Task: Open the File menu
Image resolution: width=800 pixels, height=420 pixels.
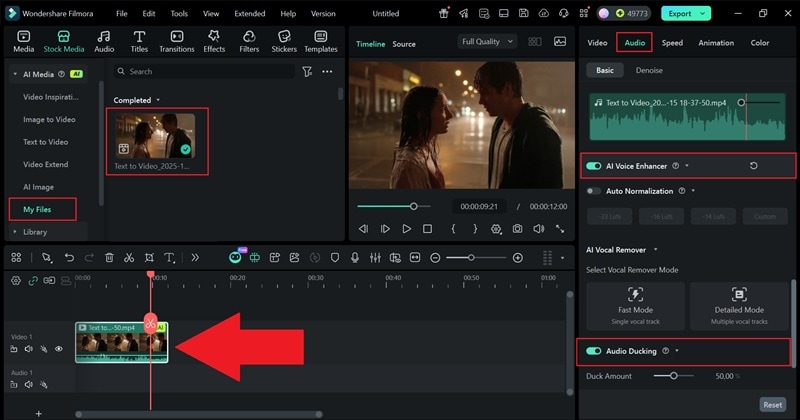Action: [121, 14]
